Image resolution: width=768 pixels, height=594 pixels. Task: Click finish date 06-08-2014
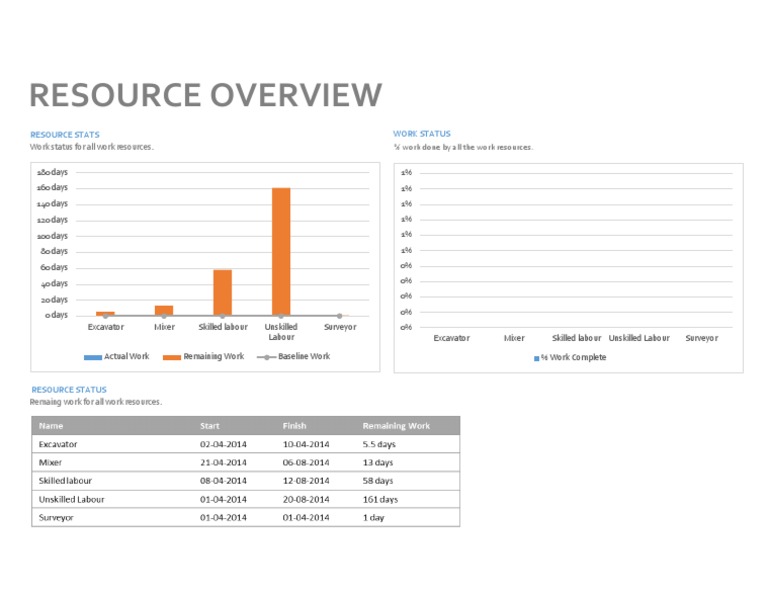pos(306,463)
